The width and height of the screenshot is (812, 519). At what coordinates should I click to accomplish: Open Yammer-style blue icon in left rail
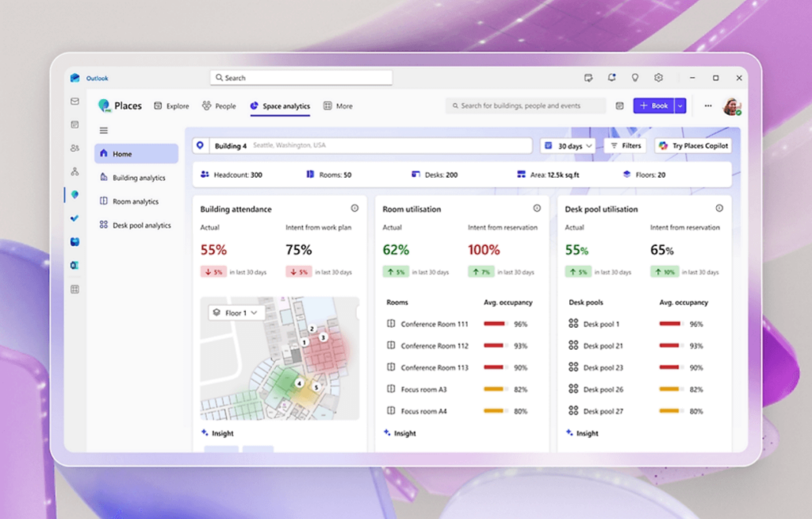click(x=75, y=241)
